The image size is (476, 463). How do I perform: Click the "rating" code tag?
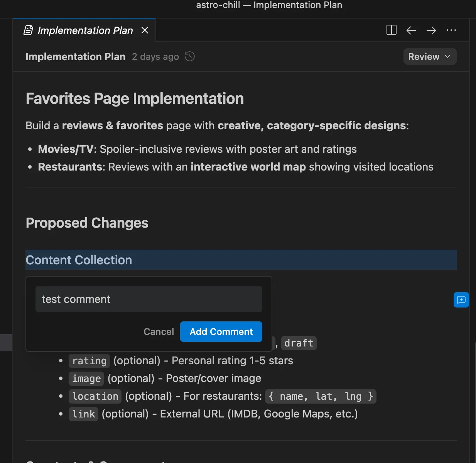pyautogui.click(x=89, y=361)
